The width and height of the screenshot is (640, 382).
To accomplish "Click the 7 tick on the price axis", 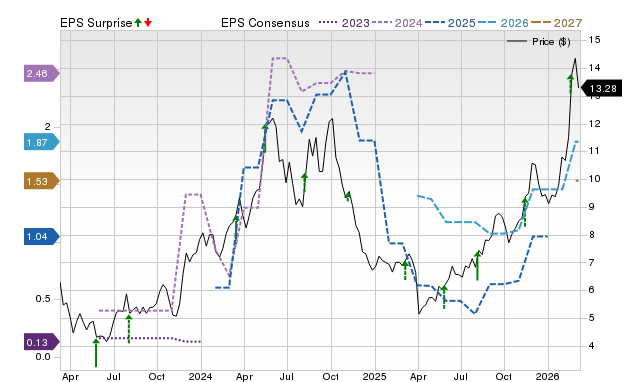I will [x=591, y=262].
